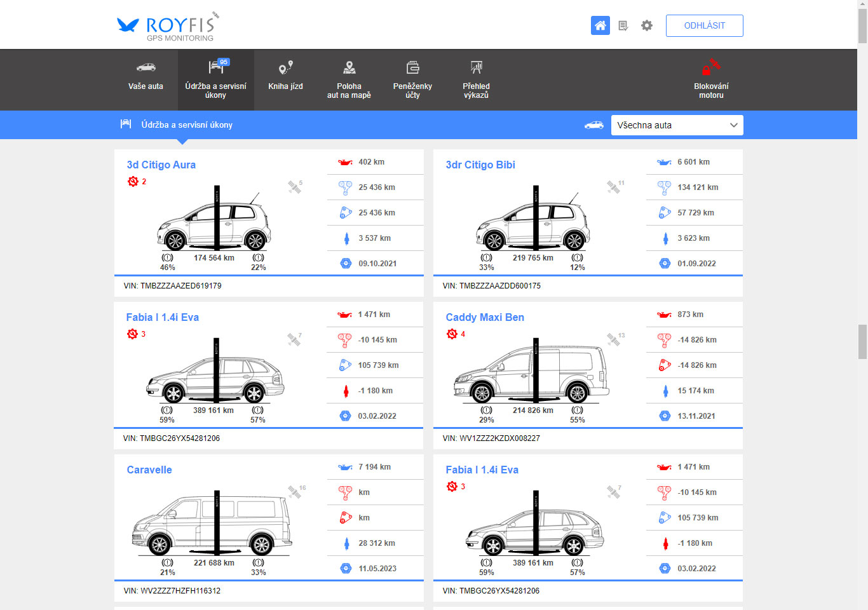The height and width of the screenshot is (610, 868).
Task: Click the 21% front brake wear value
Action: 168,573
